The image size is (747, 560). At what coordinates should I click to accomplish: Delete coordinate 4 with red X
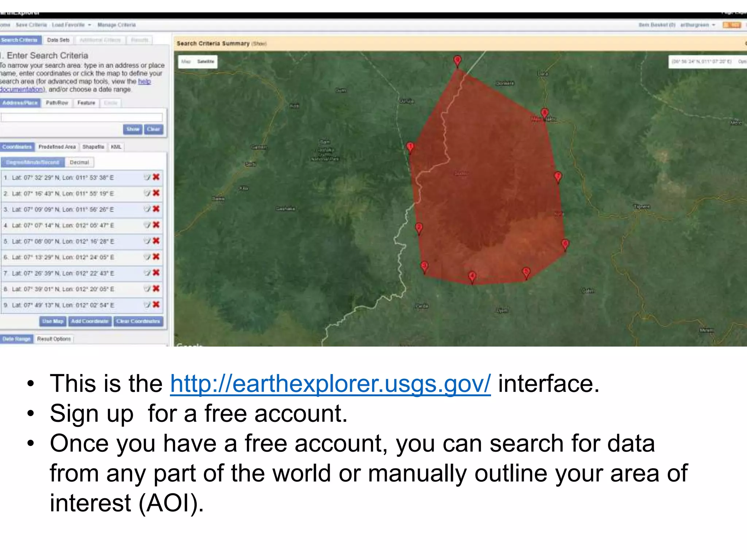coord(156,225)
